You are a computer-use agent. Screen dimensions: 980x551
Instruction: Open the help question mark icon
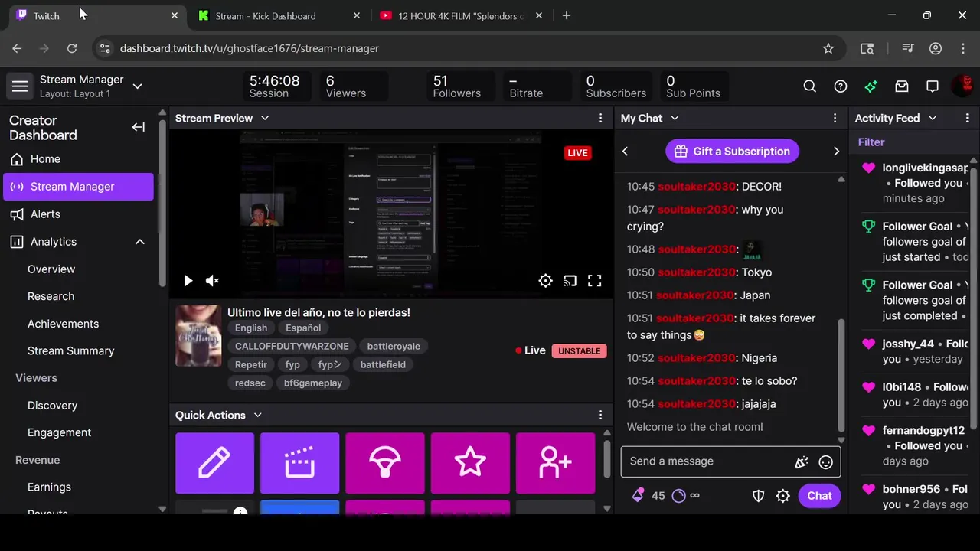[x=841, y=86]
